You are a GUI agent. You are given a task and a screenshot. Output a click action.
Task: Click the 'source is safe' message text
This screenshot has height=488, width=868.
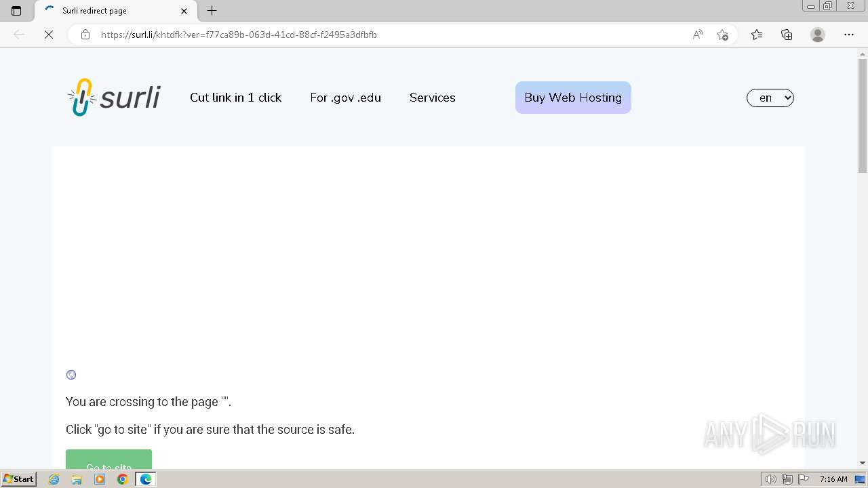pos(210,430)
